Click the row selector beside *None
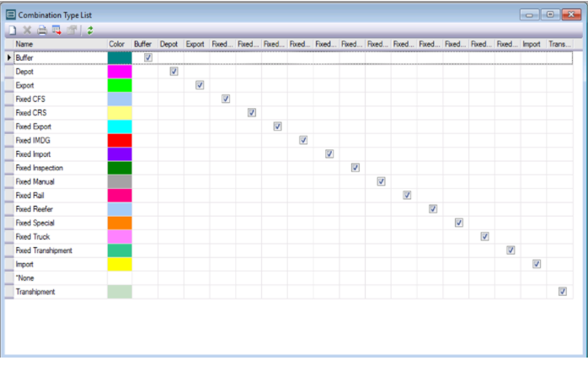This screenshot has width=588, height=366. [x=9, y=277]
